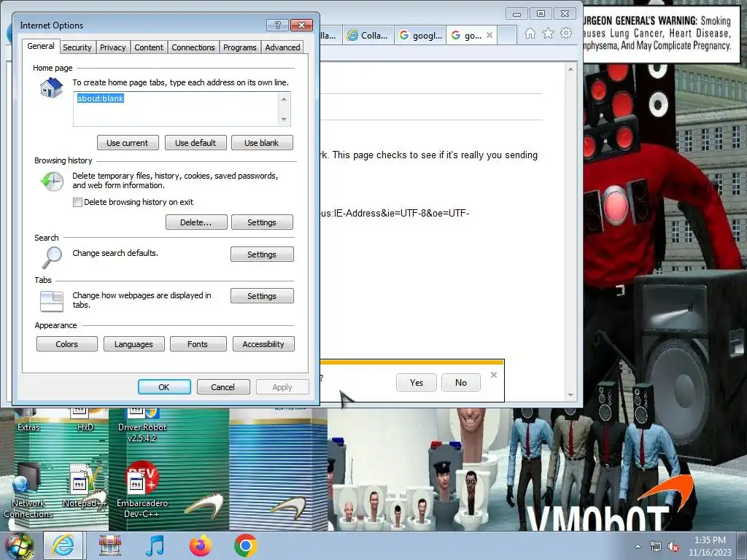Screen dimensions: 747x560
Task: Open the Privacy tab
Action: [x=112, y=47]
